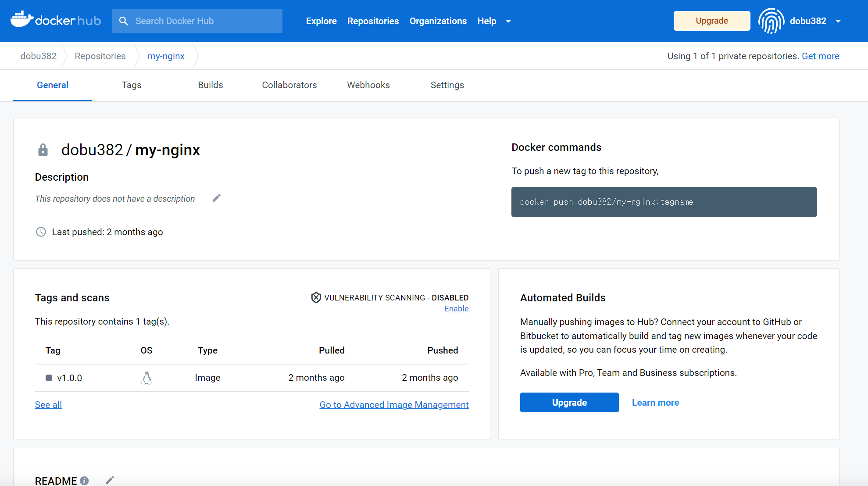Click the docker push command box
The image size is (868, 486).
664,202
